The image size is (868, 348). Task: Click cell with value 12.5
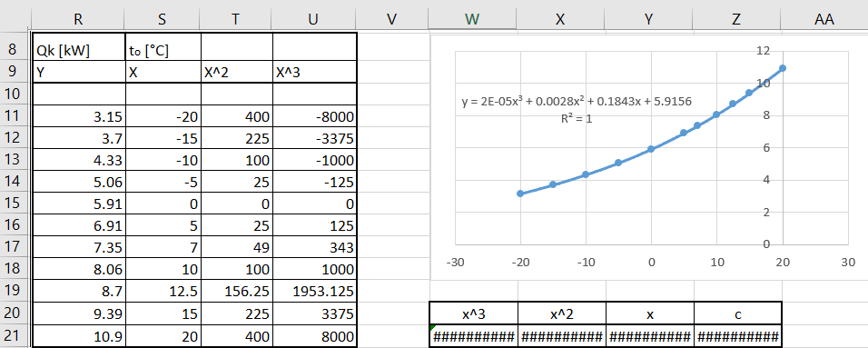[163, 292]
